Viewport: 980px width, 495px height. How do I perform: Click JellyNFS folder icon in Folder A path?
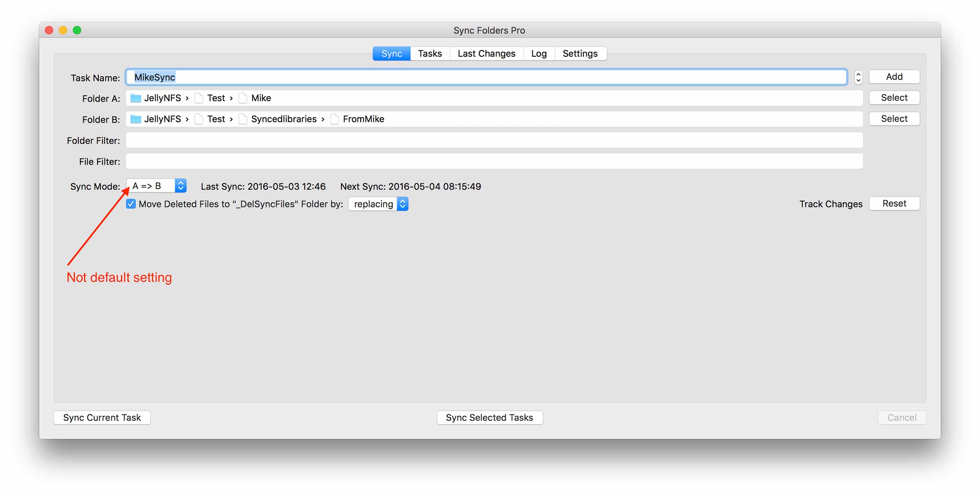pyautogui.click(x=136, y=98)
